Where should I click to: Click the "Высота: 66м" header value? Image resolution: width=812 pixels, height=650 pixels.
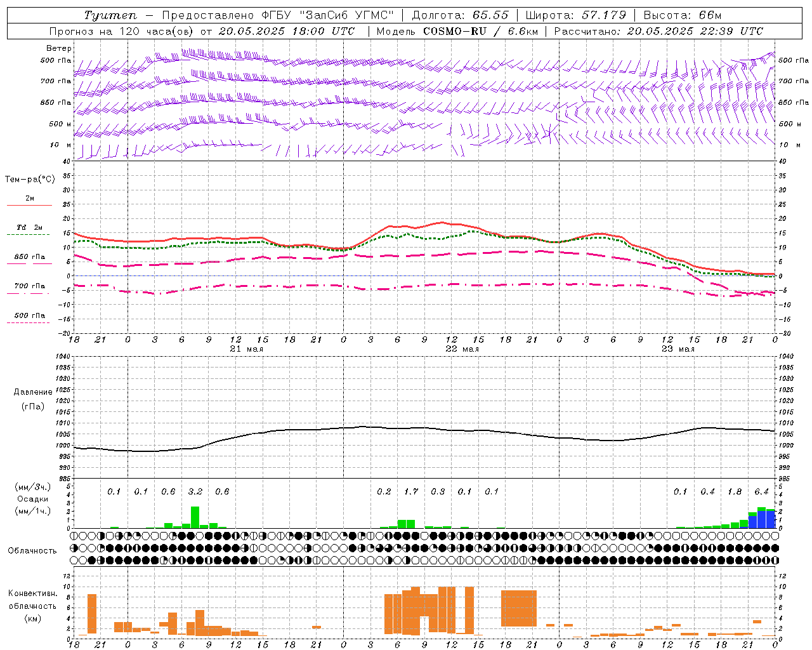pyautogui.click(x=683, y=15)
